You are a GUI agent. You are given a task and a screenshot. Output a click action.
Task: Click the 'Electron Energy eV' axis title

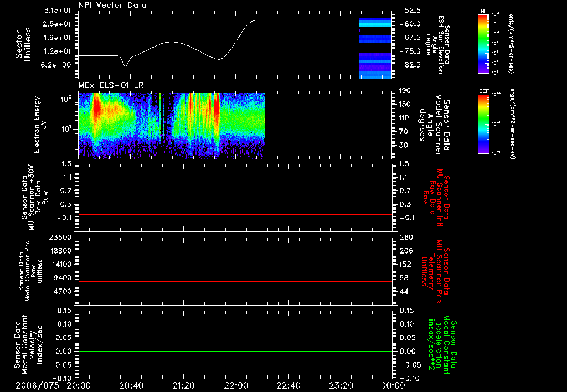[x=40, y=125]
